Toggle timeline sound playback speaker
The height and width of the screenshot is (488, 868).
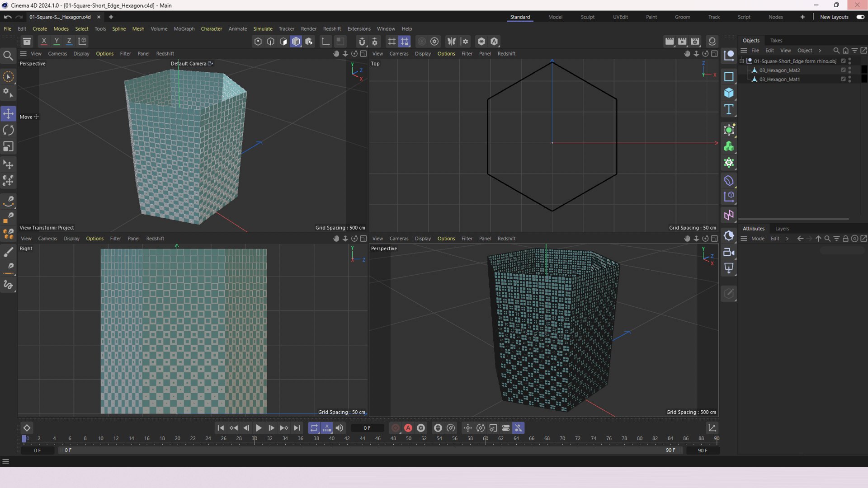(x=339, y=428)
